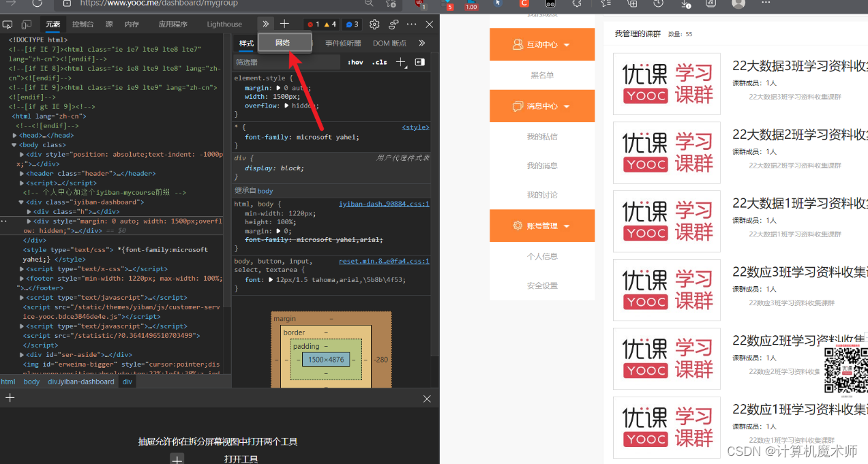Open the browser profile avatar
The width and height of the screenshot is (868, 464).
point(738,3)
